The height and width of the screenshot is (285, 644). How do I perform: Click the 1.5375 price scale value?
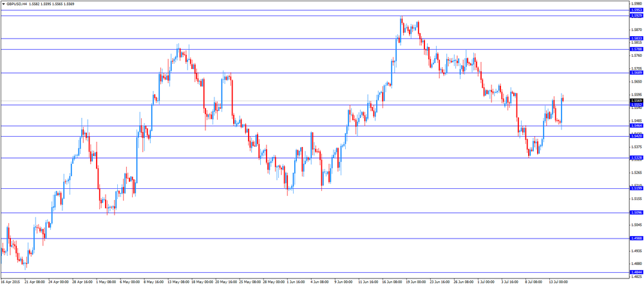[x=636, y=147]
